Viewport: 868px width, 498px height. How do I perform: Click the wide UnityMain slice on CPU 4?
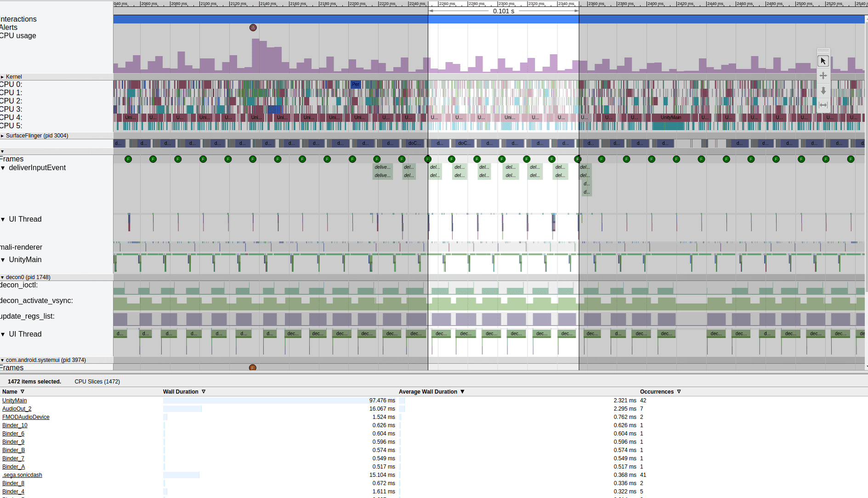671,118
